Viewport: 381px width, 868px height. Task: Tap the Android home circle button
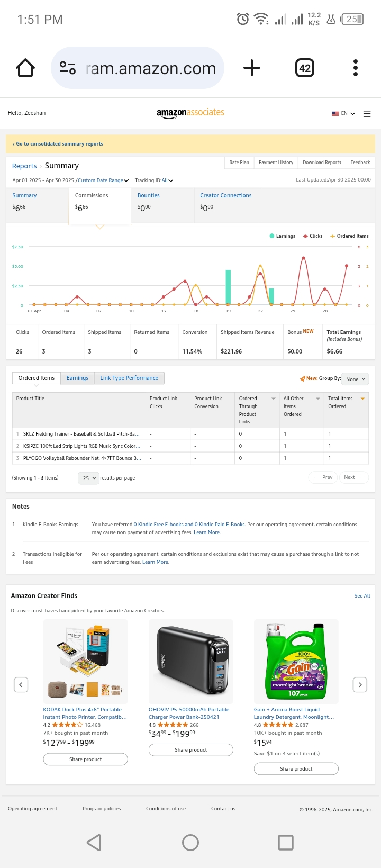[x=190, y=842]
